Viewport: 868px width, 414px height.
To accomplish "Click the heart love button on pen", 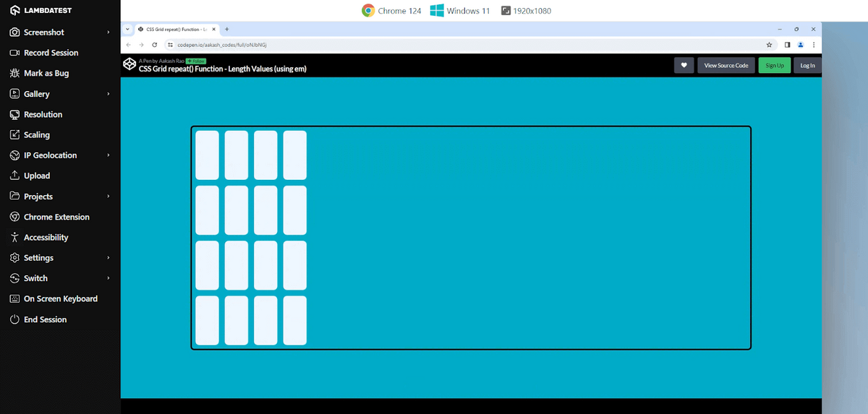I will (684, 65).
